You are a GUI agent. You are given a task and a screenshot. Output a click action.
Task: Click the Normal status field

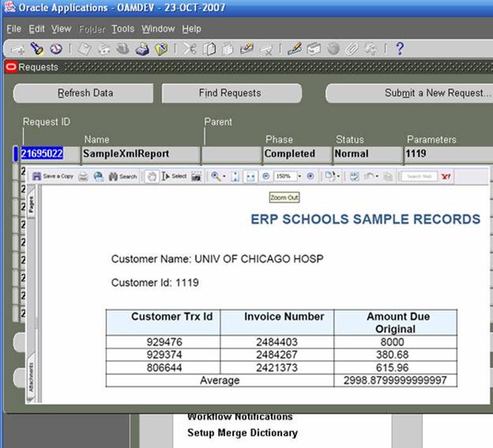[368, 154]
